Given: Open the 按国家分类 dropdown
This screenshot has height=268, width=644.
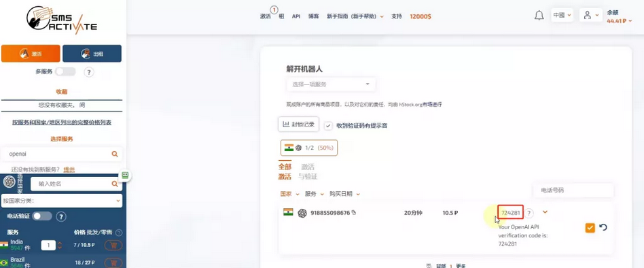Looking at the screenshot, I should (62, 201).
